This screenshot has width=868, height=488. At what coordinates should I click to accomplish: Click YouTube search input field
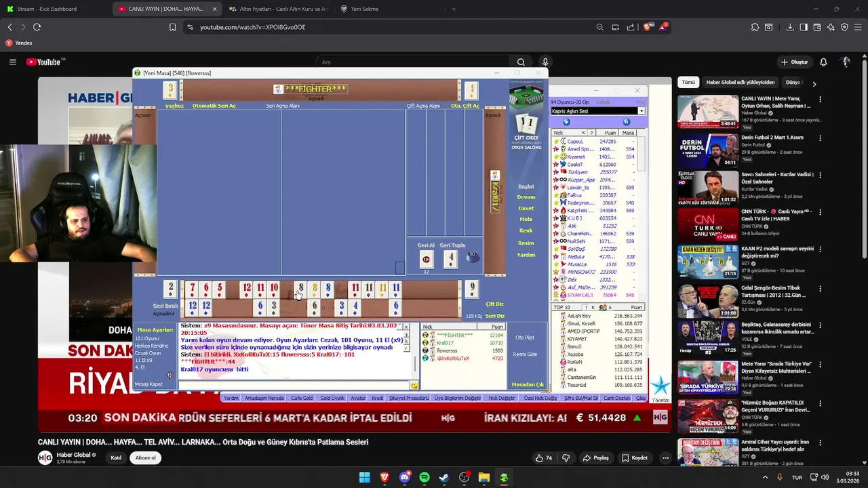point(414,62)
